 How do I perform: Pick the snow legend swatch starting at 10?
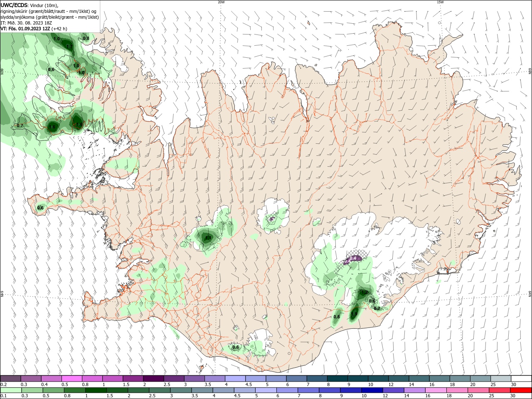pyautogui.click(x=378, y=379)
